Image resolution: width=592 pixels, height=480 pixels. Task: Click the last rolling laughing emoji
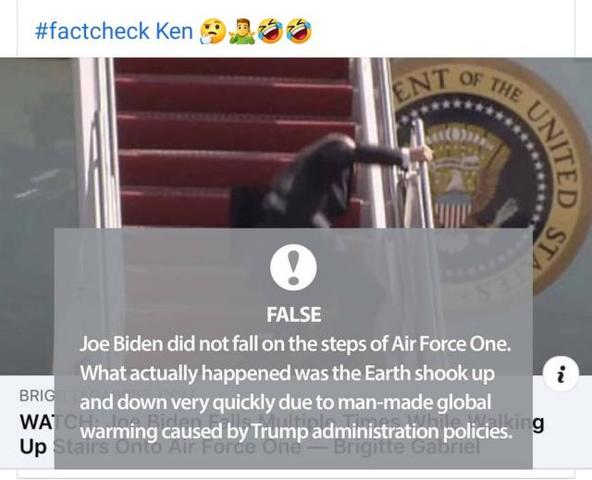coord(299,31)
